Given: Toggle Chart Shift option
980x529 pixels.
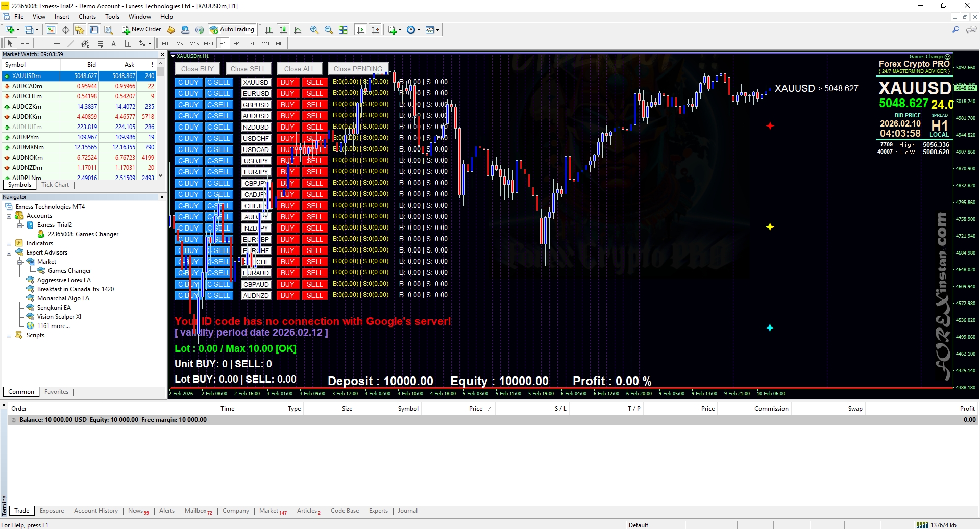Looking at the screenshot, I should click(375, 30).
